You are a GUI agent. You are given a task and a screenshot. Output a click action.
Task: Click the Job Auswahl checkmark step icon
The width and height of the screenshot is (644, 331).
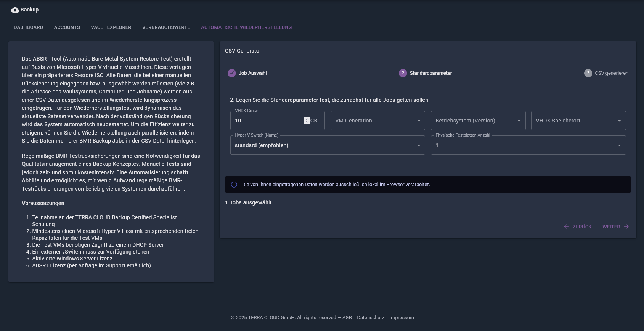click(232, 73)
